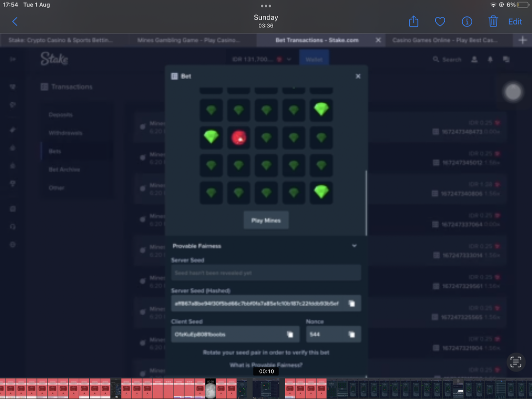Open the IDR balance currency dropdown

(x=262, y=59)
